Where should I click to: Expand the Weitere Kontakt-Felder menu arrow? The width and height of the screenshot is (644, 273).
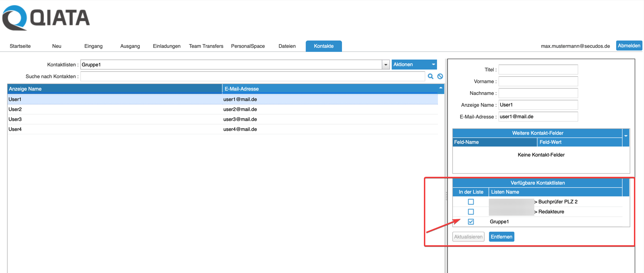click(626, 136)
